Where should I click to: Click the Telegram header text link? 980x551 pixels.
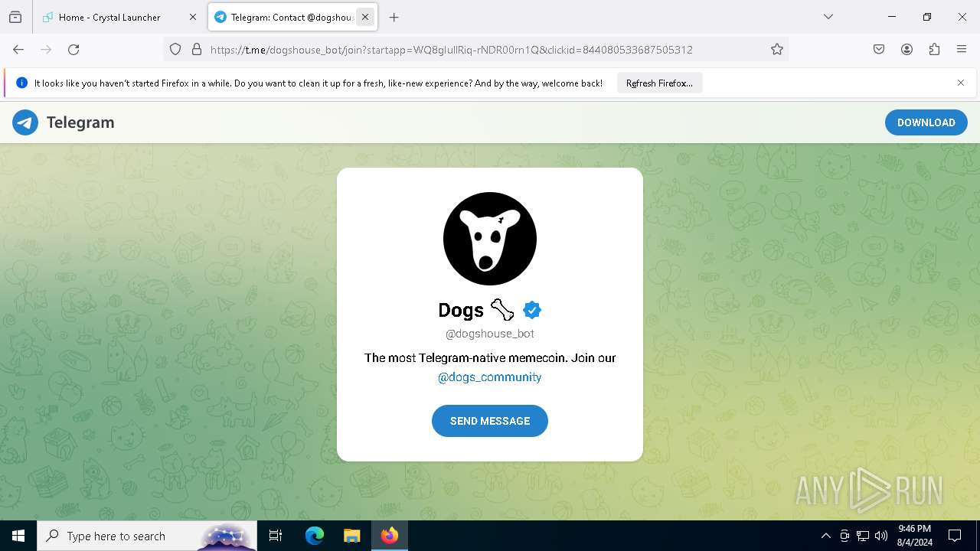coord(80,122)
